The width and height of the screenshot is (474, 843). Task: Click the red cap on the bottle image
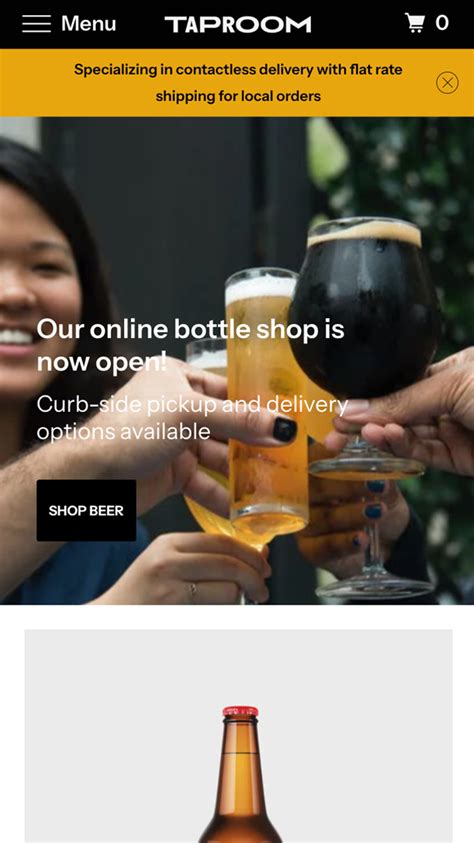[x=240, y=712]
